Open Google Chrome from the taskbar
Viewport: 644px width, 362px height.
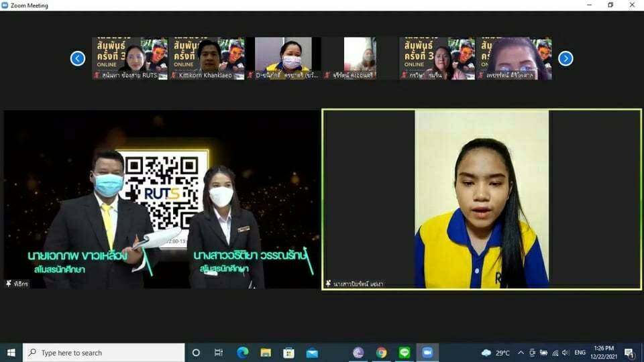[381, 353]
